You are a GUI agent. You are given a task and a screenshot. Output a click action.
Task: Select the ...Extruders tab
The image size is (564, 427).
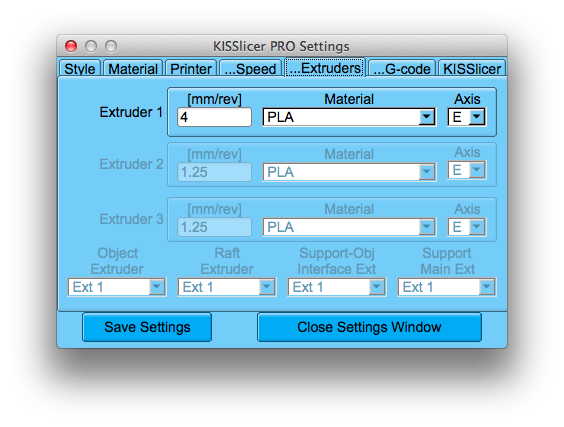[x=325, y=68]
